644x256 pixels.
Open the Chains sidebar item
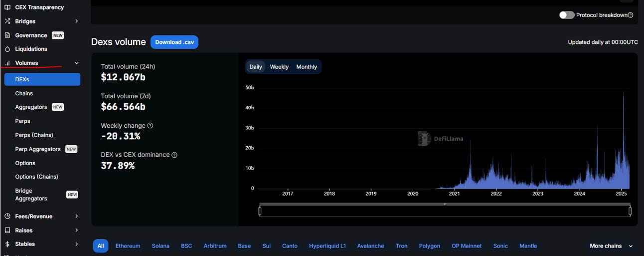click(x=24, y=93)
